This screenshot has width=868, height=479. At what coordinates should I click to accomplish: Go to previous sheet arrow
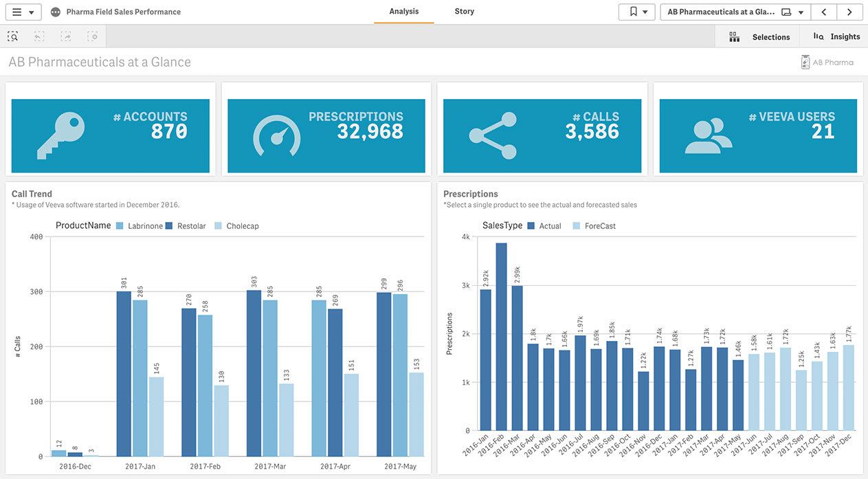[x=823, y=12]
